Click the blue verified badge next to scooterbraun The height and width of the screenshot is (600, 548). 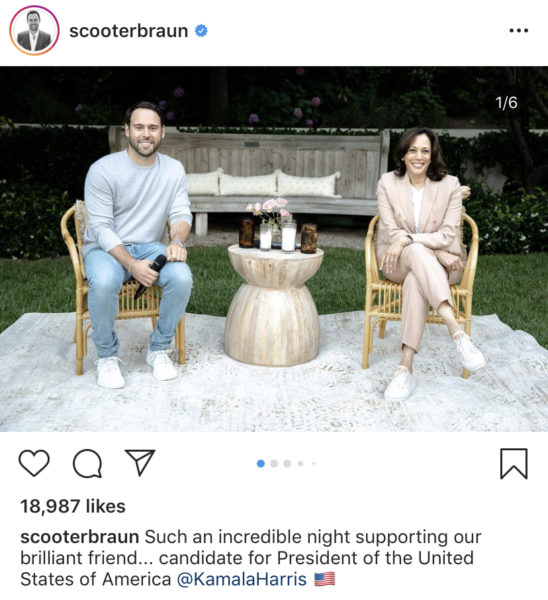(x=201, y=31)
